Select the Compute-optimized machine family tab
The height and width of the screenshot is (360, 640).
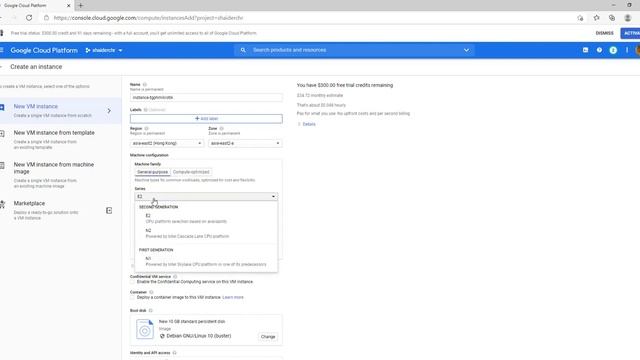(x=191, y=172)
